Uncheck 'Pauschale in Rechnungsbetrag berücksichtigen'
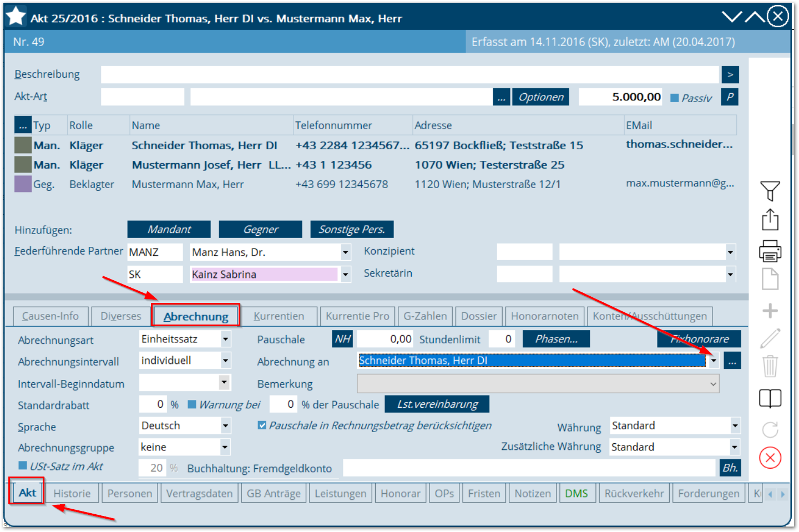 click(262, 425)
